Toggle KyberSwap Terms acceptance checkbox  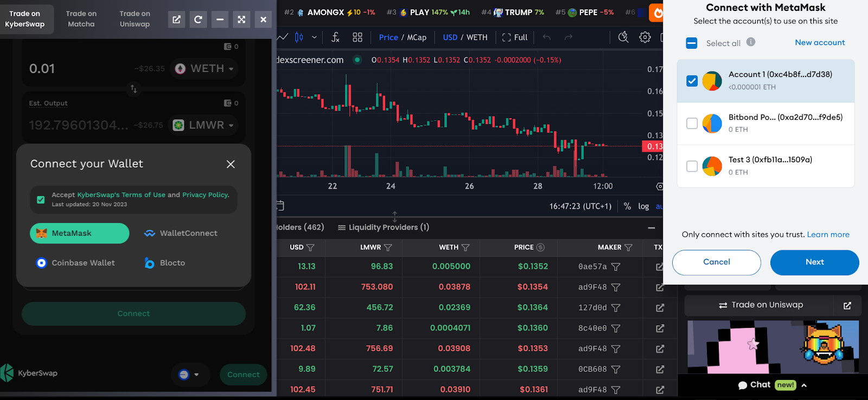41,199
